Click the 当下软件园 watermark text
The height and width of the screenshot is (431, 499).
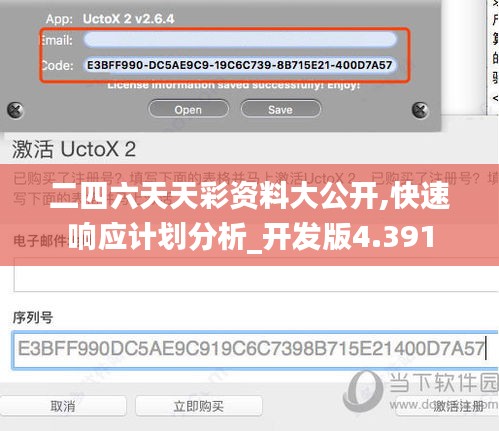pos(443,382)
